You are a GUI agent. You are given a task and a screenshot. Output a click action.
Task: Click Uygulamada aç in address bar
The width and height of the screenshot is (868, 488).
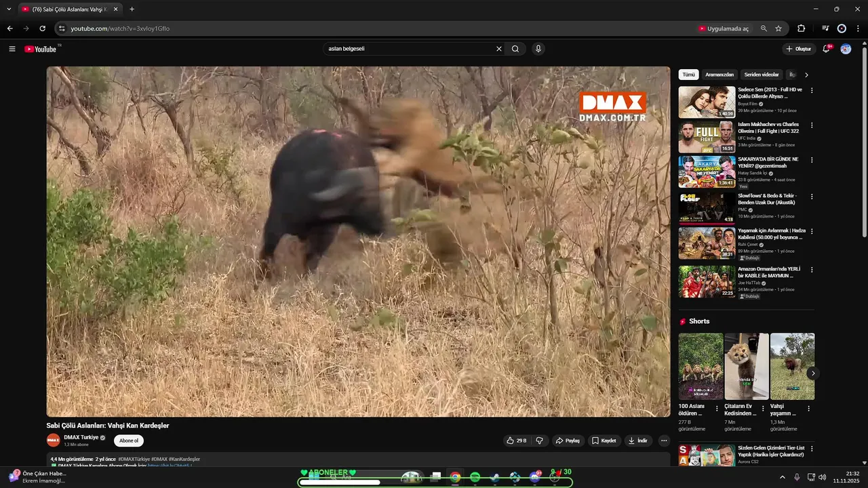(x=724, y=28)
